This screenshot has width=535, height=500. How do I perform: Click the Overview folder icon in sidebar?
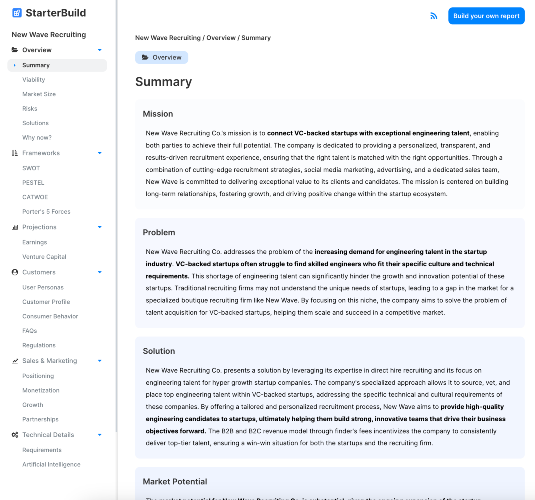click(15, 50)
